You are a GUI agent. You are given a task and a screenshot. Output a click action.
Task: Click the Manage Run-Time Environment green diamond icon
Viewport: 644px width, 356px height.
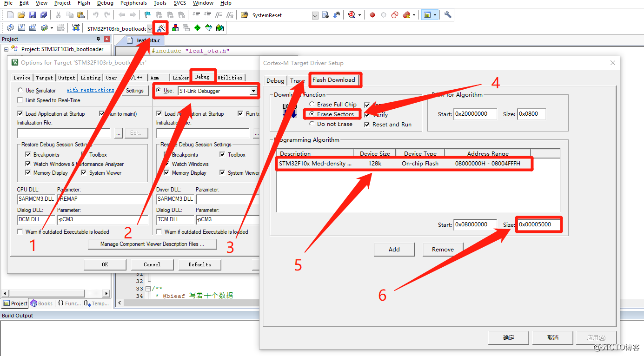[x=198, y=28]
